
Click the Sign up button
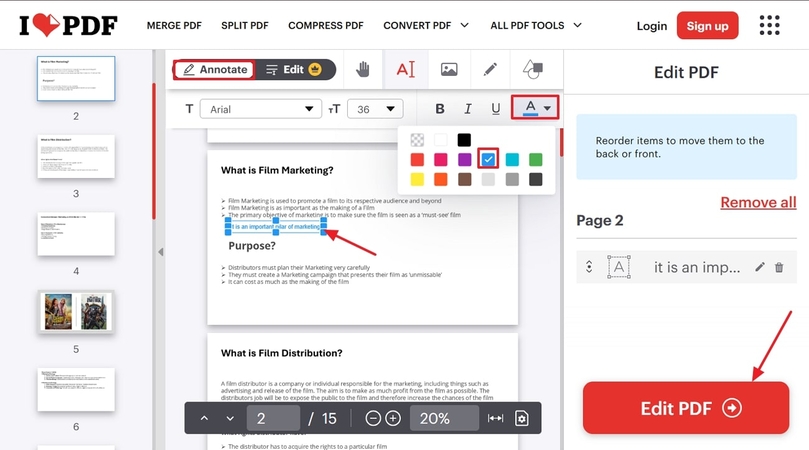pos(707,25)
